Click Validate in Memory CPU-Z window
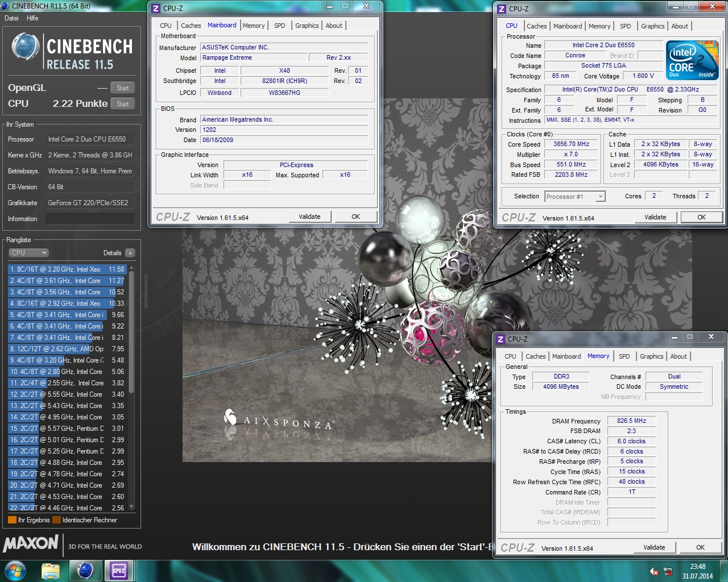Viewport: 728px width, 582px height. click(654, 547)
